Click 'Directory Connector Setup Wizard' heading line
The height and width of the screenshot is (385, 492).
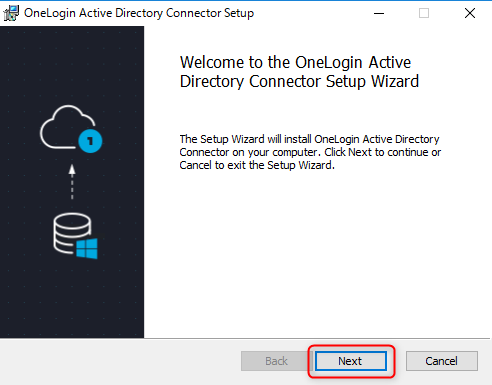pos(299,82)
